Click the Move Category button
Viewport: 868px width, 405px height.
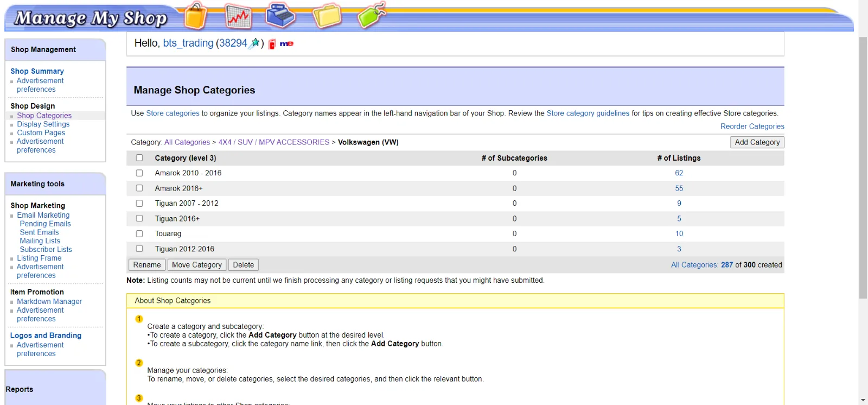tap(197, 265)
